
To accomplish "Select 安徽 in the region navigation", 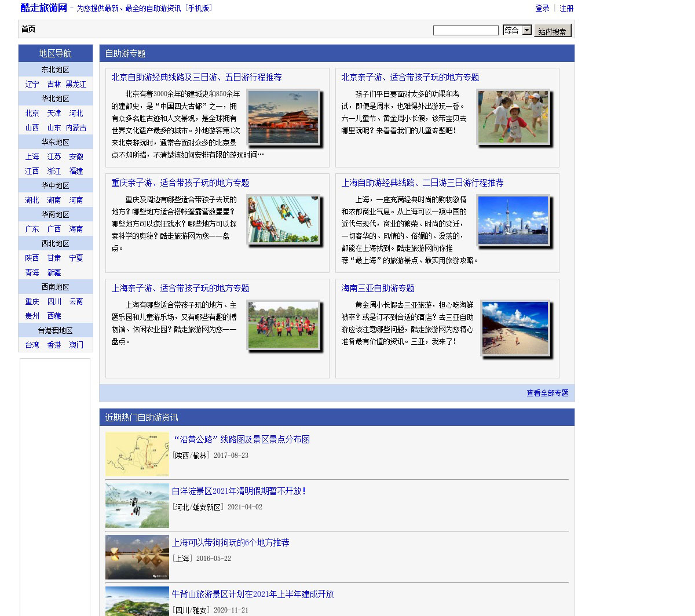I will [x=76, y=156].
